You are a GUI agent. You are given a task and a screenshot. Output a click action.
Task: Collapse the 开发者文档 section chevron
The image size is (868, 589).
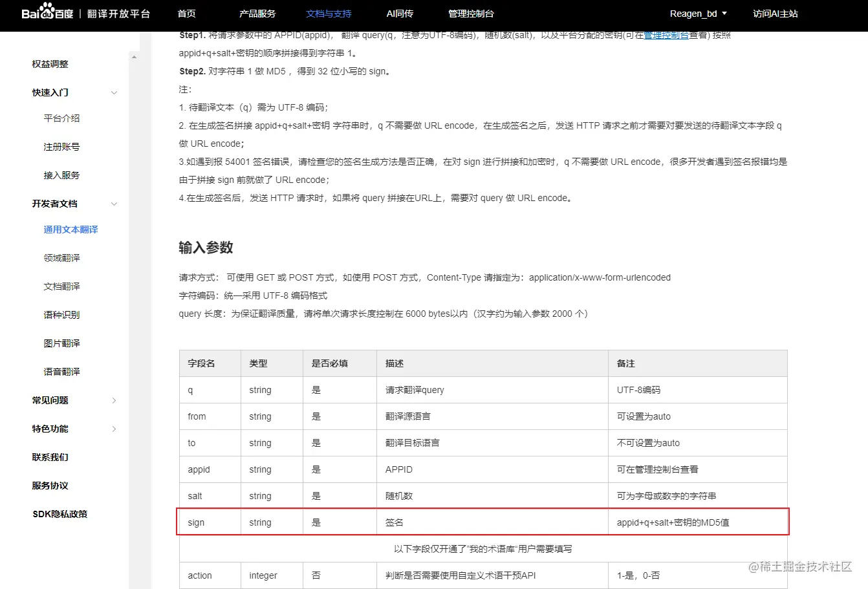click(x=114, y=204)
